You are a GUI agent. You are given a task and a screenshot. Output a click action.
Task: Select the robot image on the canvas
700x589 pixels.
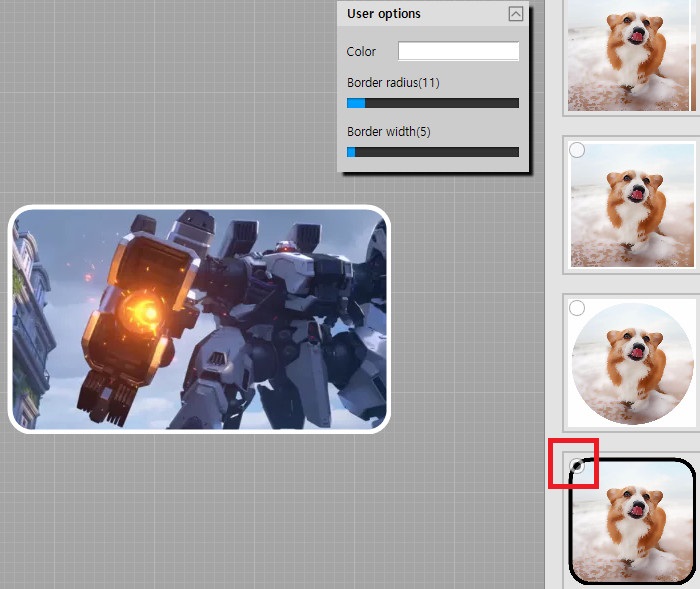[x=199, y=319]
